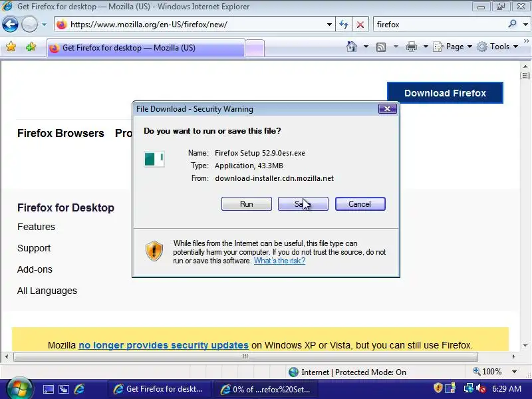The height and width of the screenshot is (399, 532).
Task: Click the IE Forward navigation arrow
Action: [29, 25]
